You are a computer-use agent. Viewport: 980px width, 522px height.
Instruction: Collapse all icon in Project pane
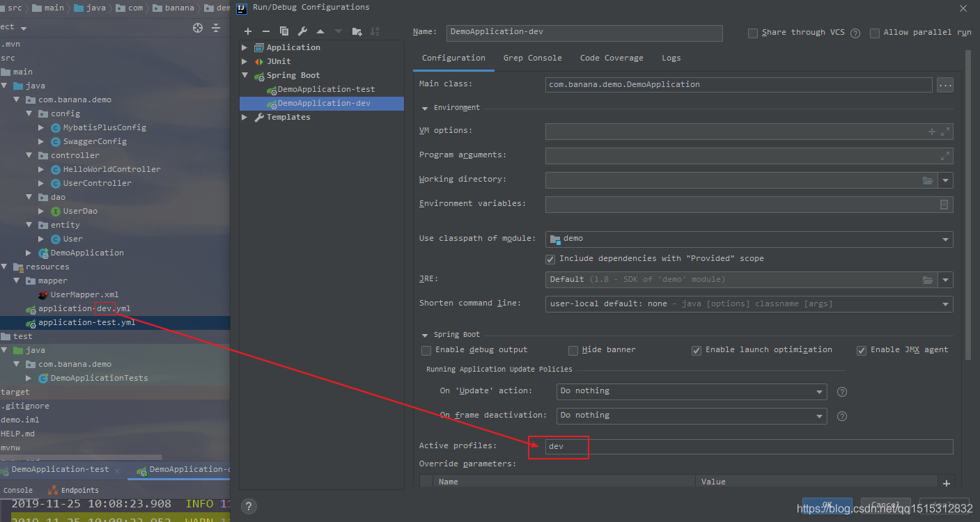click(x=217, y=28)
